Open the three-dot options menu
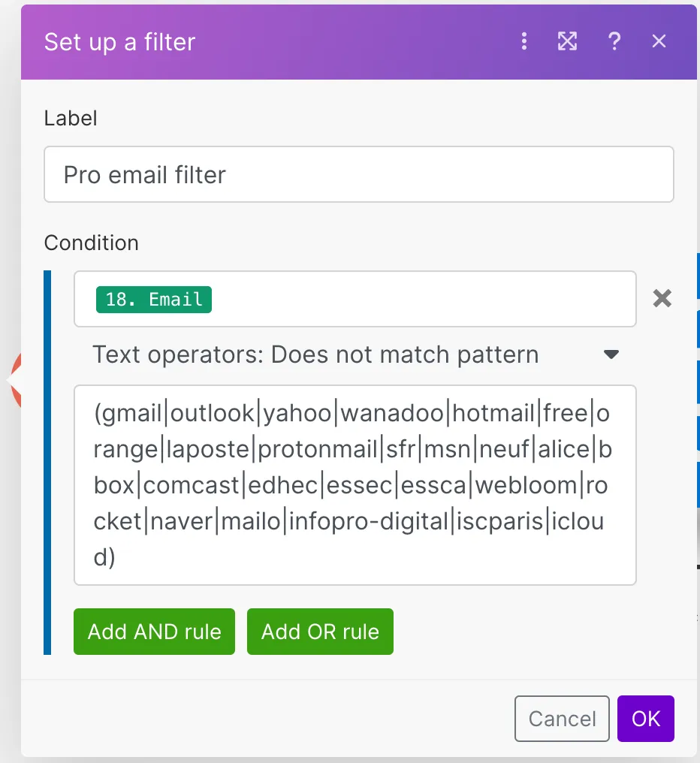Screen dimensions: 700x763 (523, 41)
